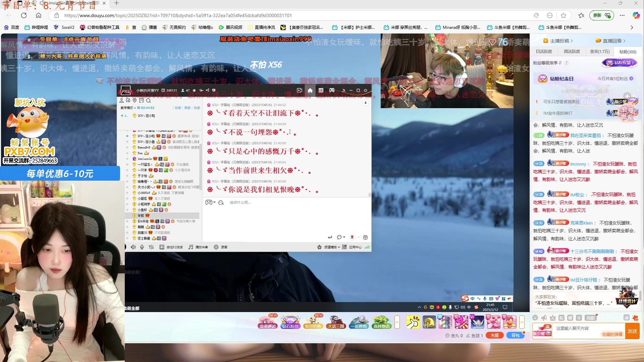The height and width of the screenshot is (362, 644).
Task: Open 频道模板 dropdown in YY
Action: pos(329,247)
